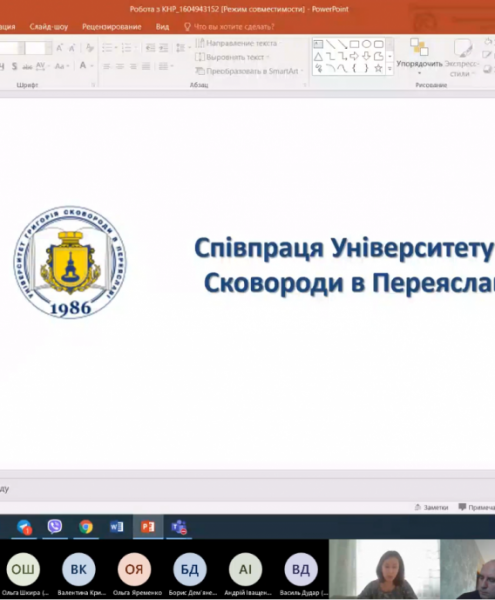The image size is (495, 600).
Task: Apply bulleted list formatting
Action: [x=109, y=48]
